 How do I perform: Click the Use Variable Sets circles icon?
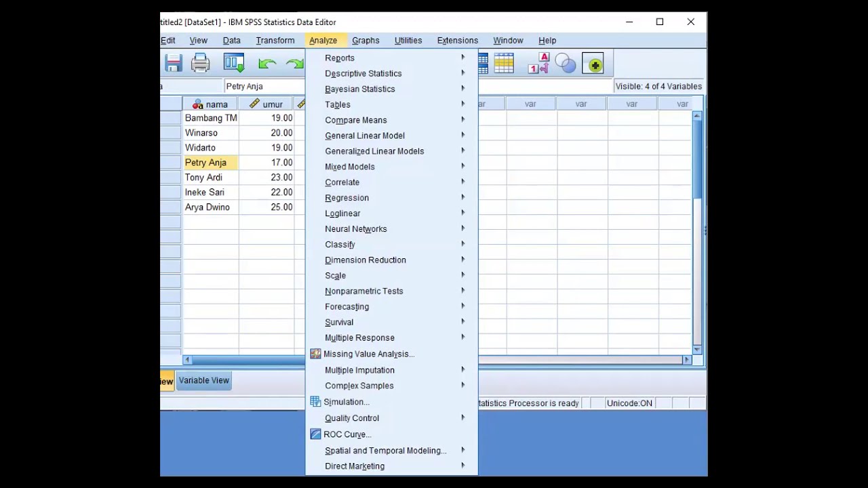[566, 64]
